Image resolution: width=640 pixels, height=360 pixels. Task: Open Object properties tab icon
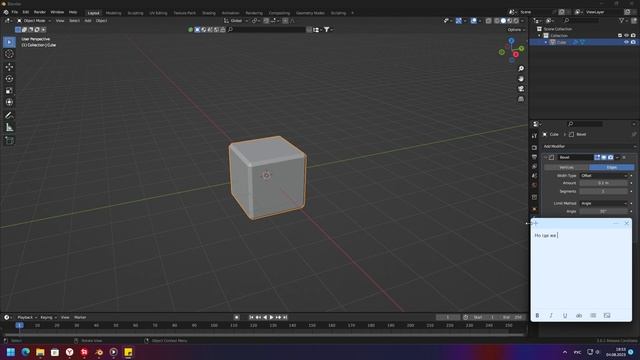[x=534, y=209]
